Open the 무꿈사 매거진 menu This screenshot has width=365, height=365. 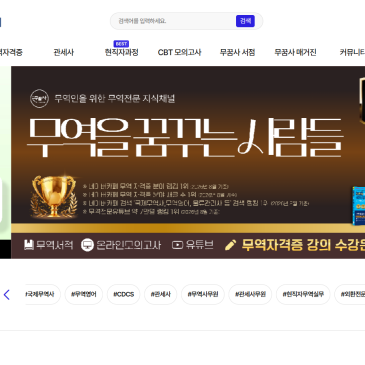(x=295, y=52)
